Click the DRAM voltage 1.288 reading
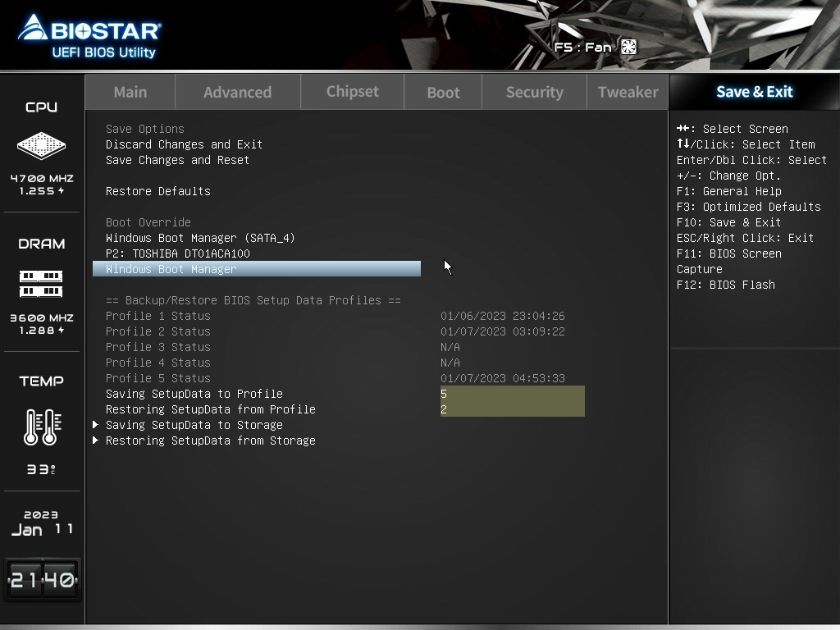 pyautogui.click(x=42, y=330)
